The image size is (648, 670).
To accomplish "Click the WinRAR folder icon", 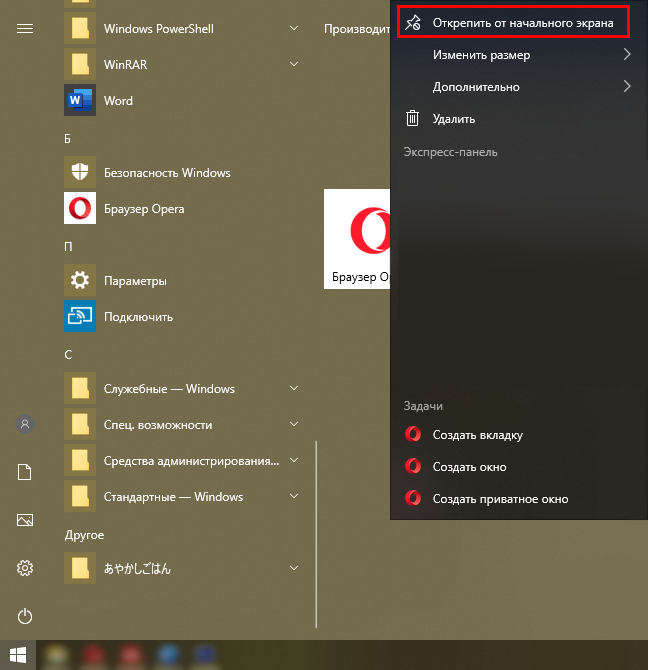I will tap(80, 64).
